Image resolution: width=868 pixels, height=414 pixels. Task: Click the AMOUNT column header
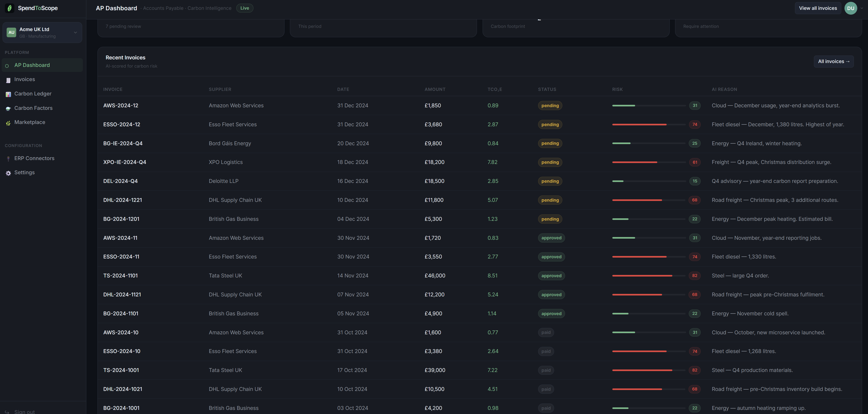coord(435,89)
